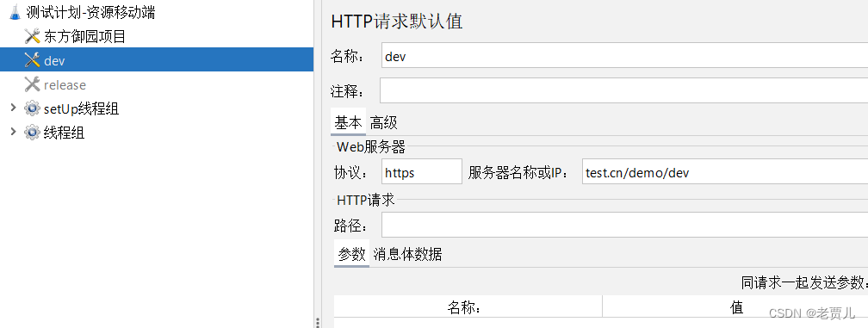
Task: Click the server name field test.cn/demo/dev
Action: [725, 172]
